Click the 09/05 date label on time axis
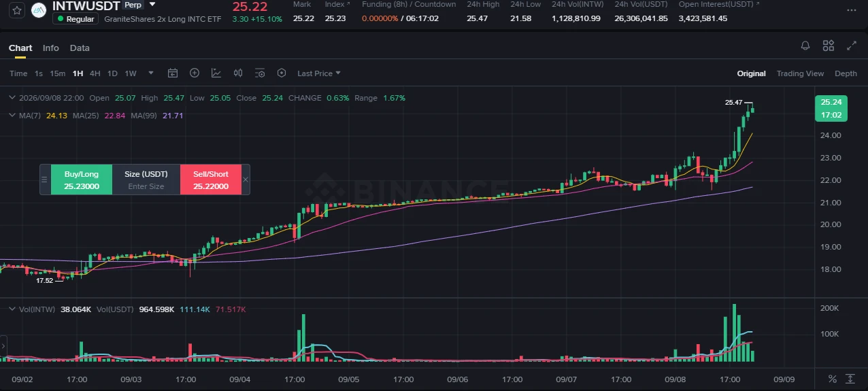 coord(349,379)
